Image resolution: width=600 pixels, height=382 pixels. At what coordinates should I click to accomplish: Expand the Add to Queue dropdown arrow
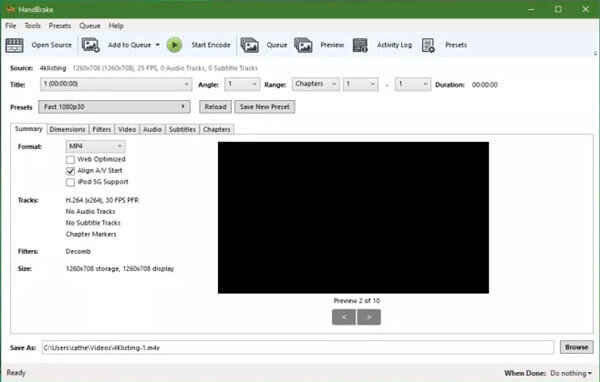coord(158,45)
